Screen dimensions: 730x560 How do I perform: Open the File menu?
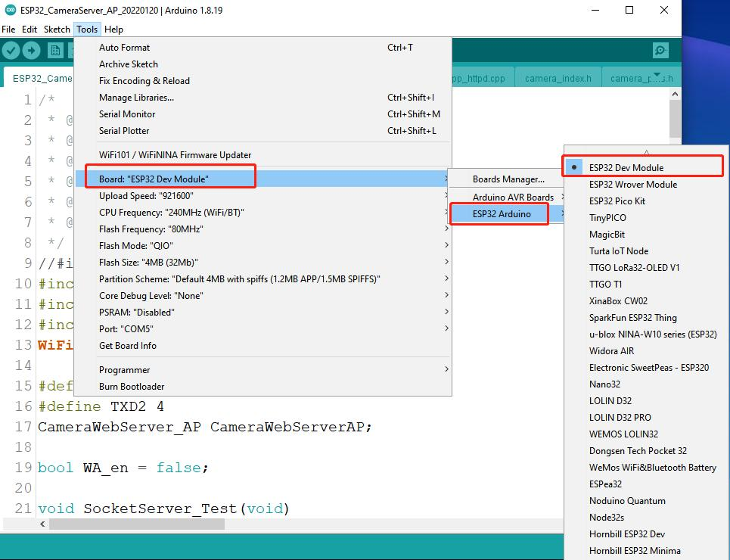(8, 30)
